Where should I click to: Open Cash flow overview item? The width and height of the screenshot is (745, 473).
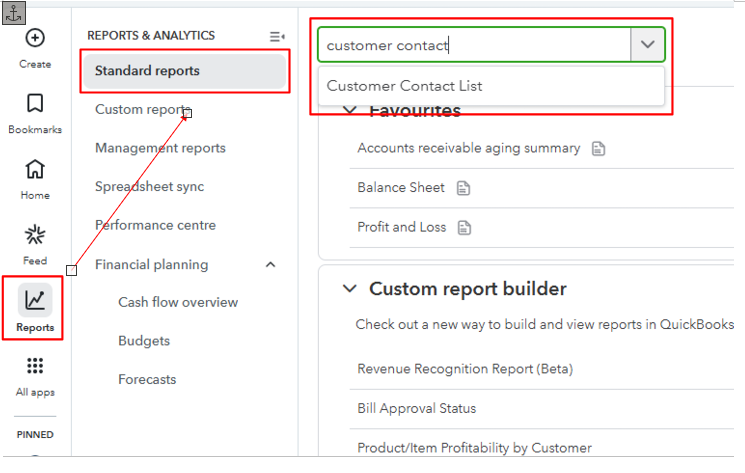point(178,302)
